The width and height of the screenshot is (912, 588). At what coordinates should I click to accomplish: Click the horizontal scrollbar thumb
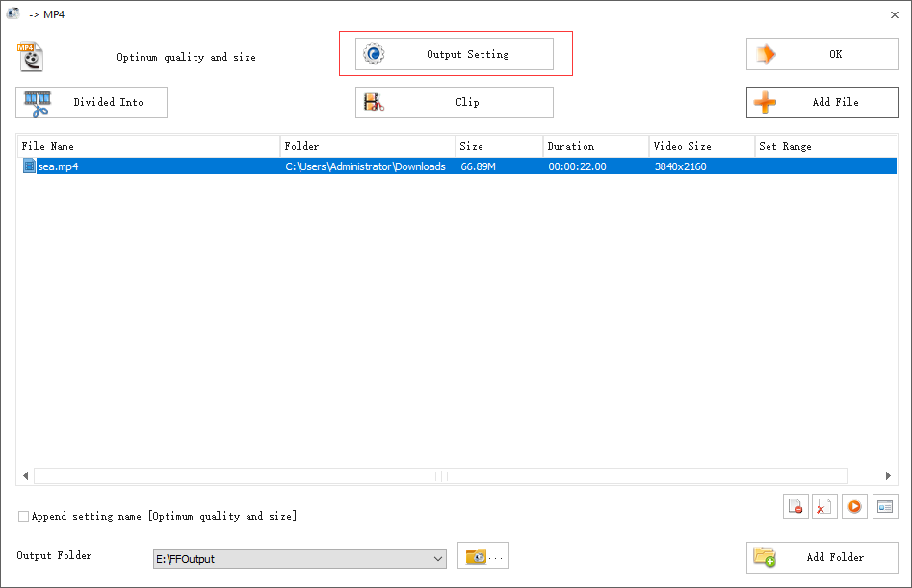click(x=441, y=475)
